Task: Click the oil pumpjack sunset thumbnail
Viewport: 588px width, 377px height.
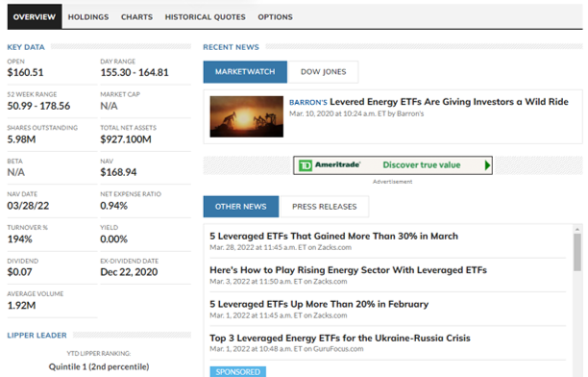Action: click(246, 116)
